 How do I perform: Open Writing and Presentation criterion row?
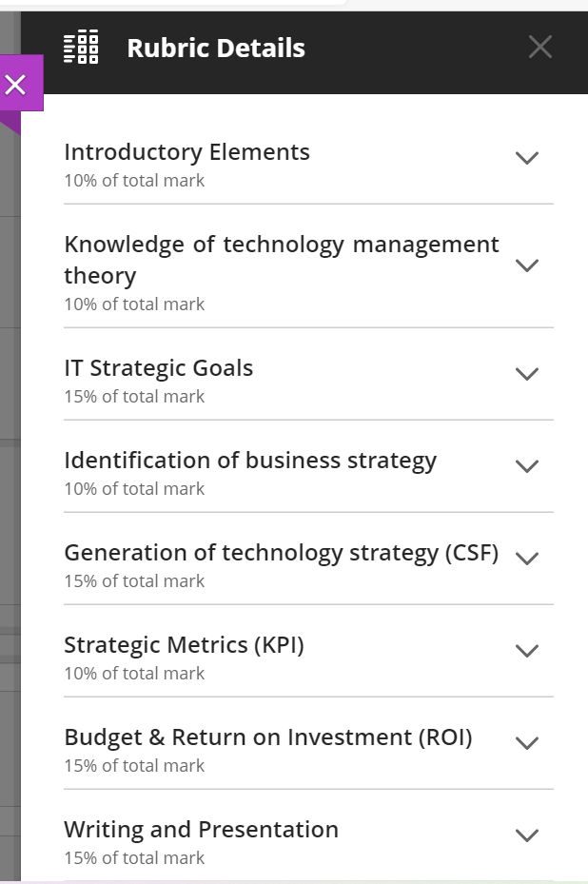308,842
